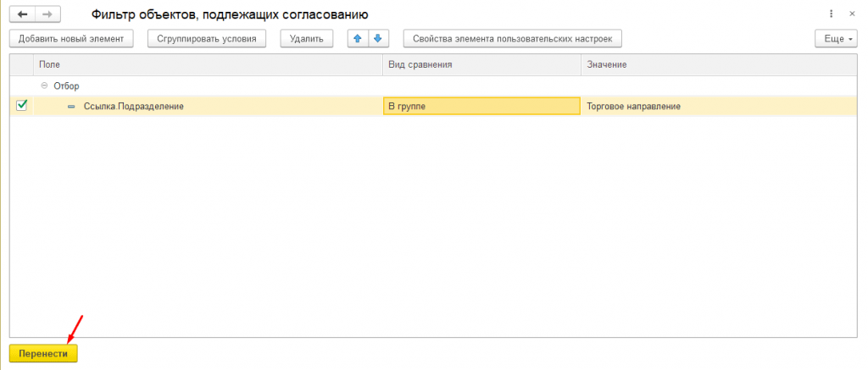Viewport: 868px width, 370px height.
Task: Collapse the Отбор tree group
Action: [x=44, y=86]
